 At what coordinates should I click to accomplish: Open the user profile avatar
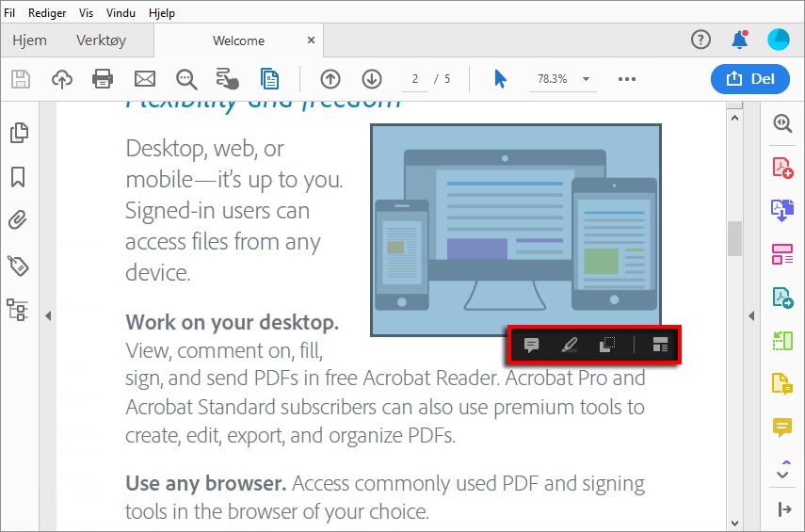(x=779, y=40)
